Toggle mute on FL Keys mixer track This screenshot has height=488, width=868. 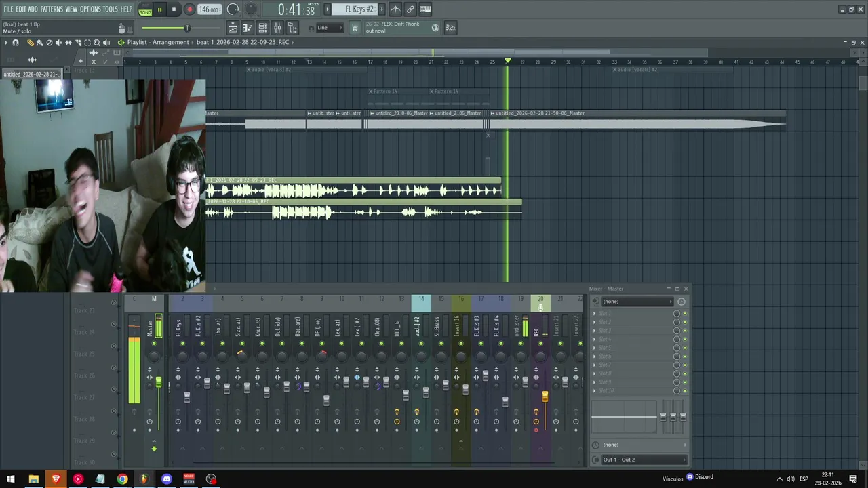click(x=182, y=344)
